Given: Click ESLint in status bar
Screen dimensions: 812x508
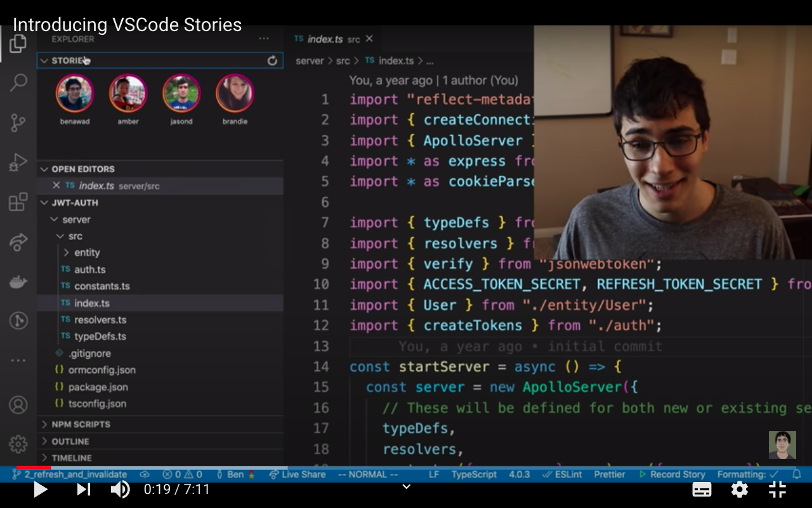Looking at the screenshot, I should [x=561, y=474].
